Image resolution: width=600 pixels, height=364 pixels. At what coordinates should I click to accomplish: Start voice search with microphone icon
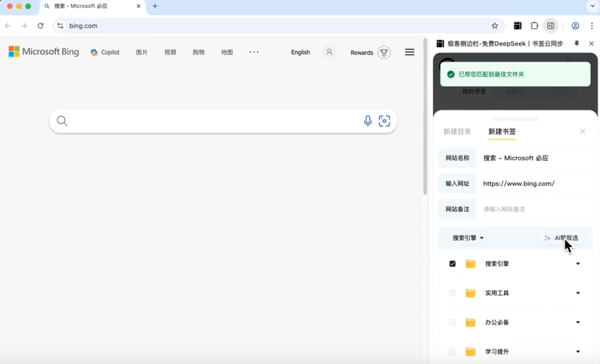point(368,121)
